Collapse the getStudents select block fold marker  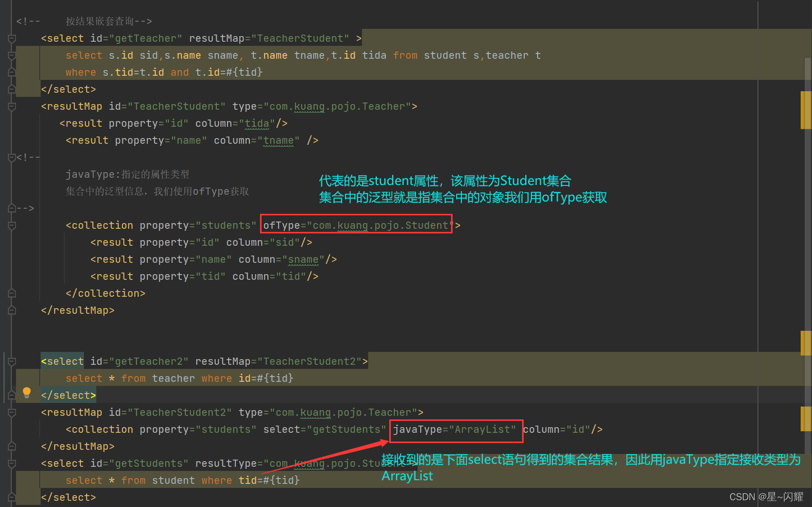tap(12, 464)
